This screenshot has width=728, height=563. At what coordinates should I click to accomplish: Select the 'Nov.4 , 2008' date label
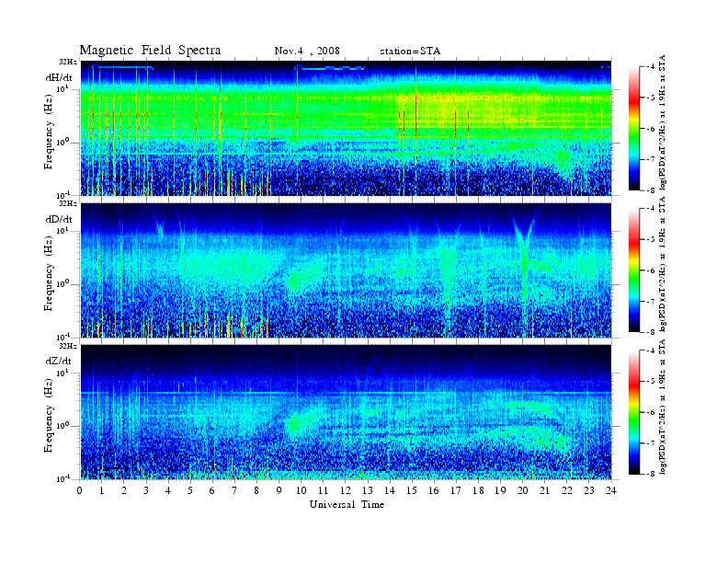pyautogui.click(x=307, y=51)
